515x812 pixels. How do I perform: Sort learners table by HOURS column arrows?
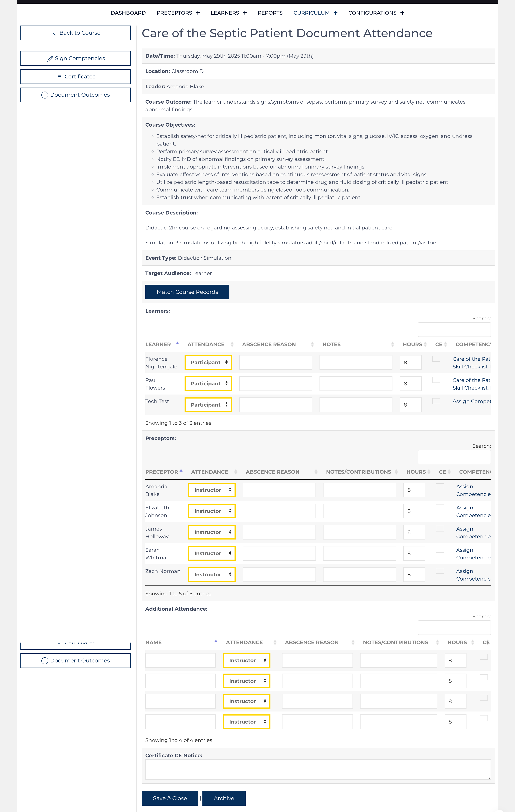(x=425, y=344)
